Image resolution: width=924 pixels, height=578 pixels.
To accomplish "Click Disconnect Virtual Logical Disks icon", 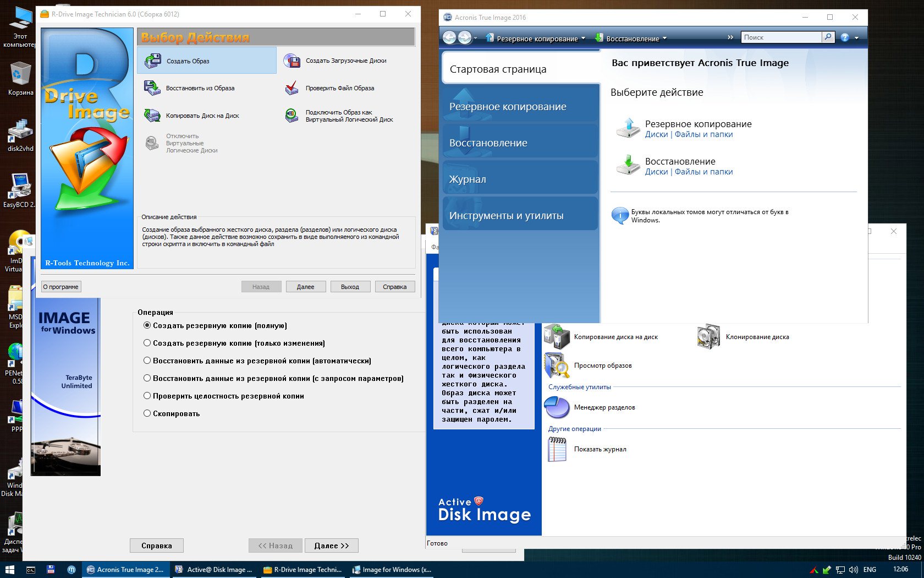I will tap(152, 143).
